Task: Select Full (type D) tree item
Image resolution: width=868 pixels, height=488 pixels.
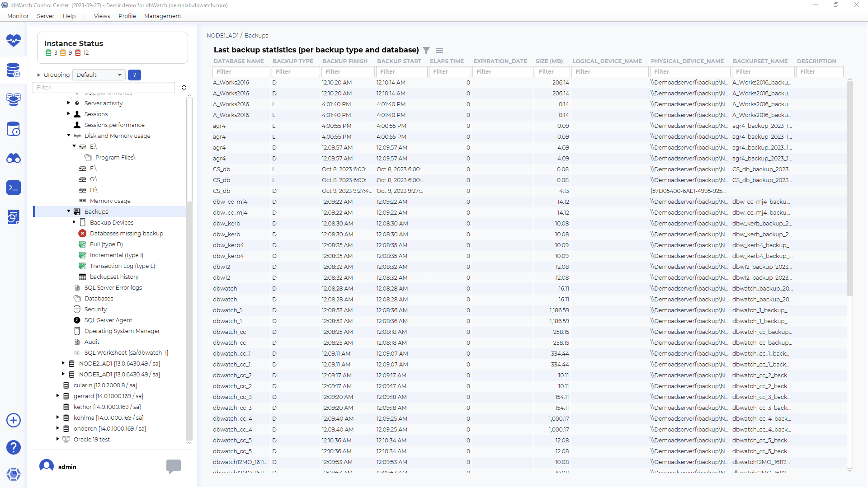Action: [106, 244]
